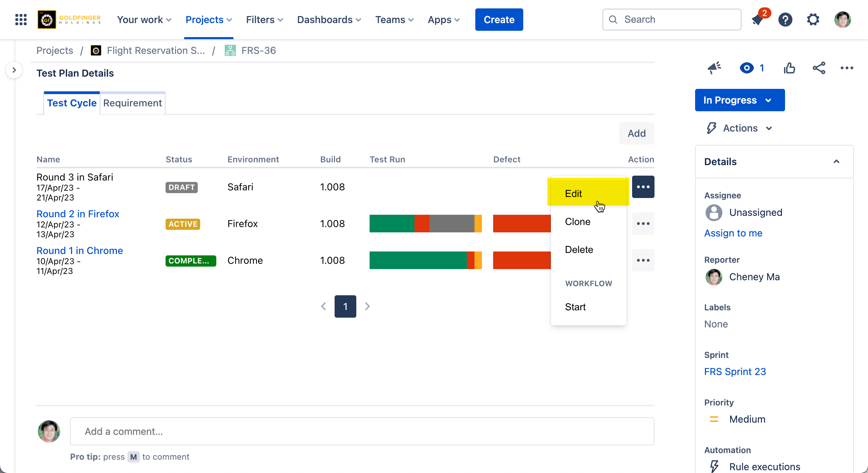Click the share issue icon

tap(819, 68)
